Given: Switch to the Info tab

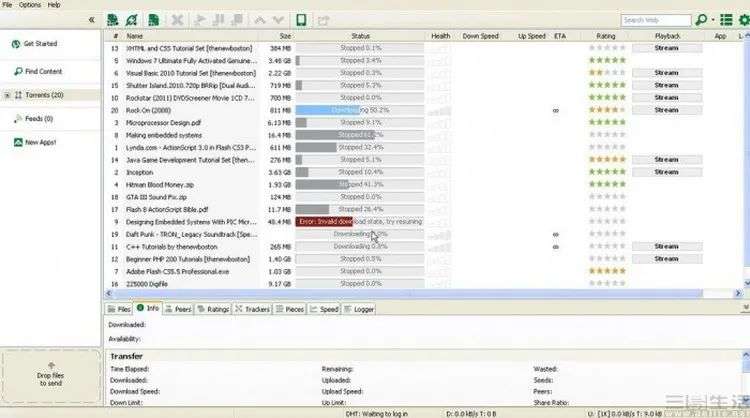Looking at the screenshot, I should coord(148,308).
